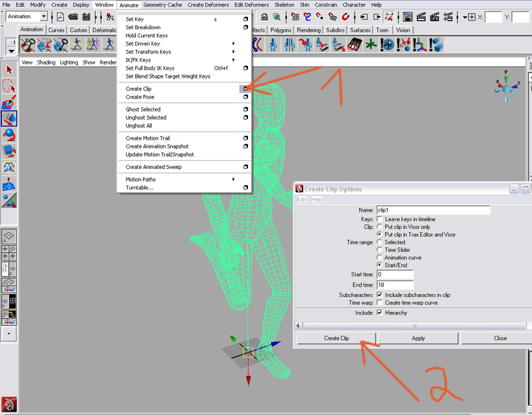The image size is (532, 415).
Task: Click the Apply button
Action: click(418, 338)
